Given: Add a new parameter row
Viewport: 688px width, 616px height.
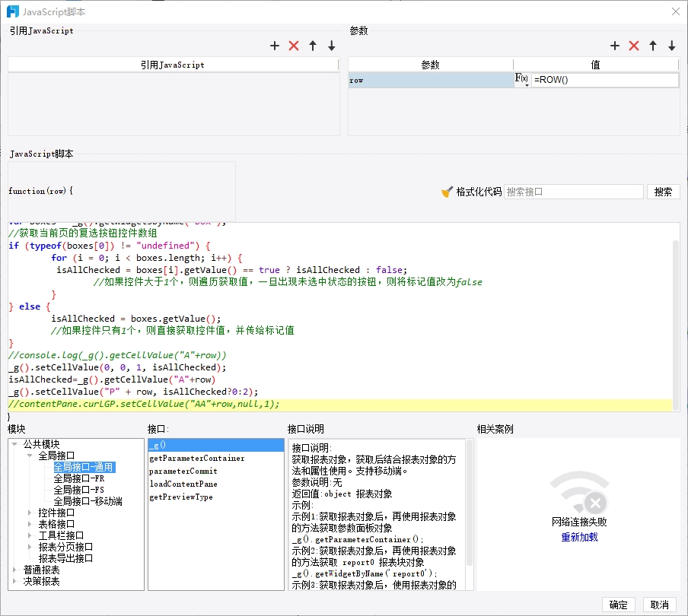Looking at the screenshot, I should point(615,46).
